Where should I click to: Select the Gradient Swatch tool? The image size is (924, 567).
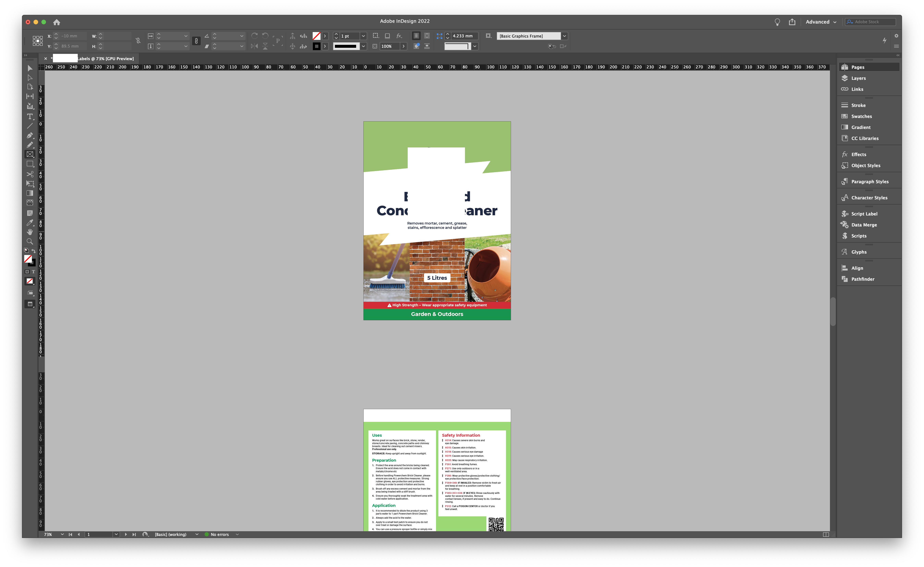pos(30,193)
